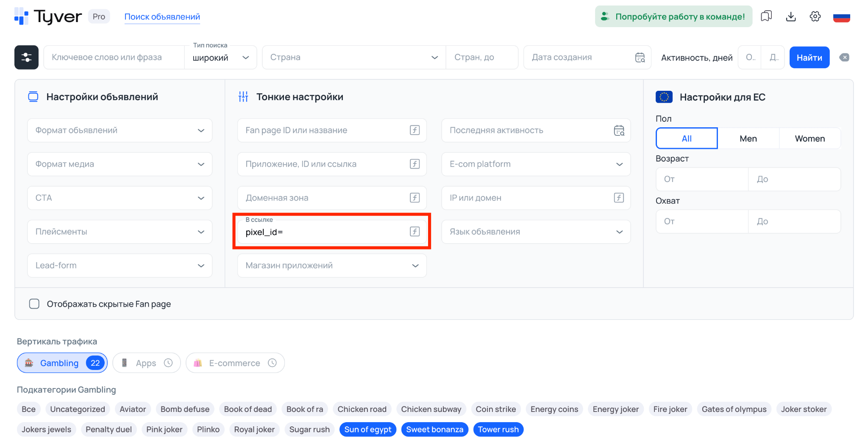Open Поиск объявлений tab
This screenshot has height=448, width=868.
pos(162,17)
